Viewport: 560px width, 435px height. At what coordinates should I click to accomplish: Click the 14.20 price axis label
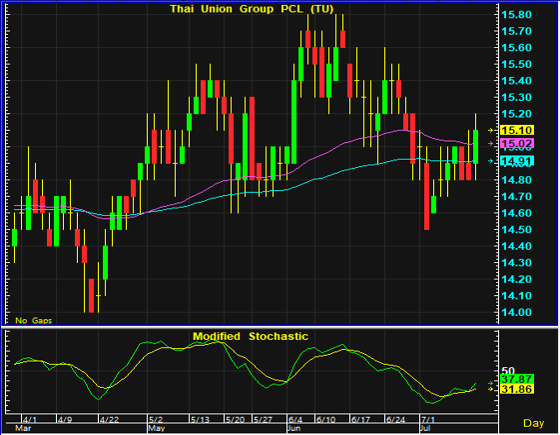[x=516, y=279]
